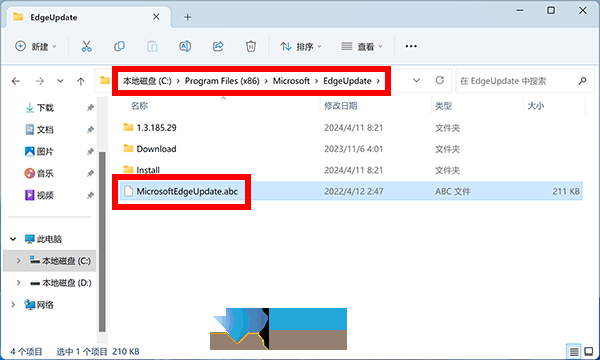
Task: Open 下载 in quick access
Action: point(45,108)
